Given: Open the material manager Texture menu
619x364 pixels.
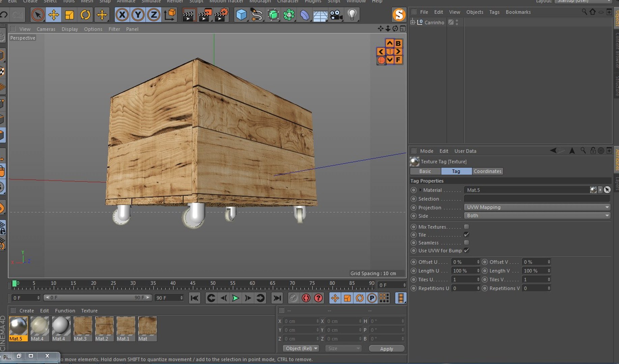Looking at the screenshot, I should (89, 311).
